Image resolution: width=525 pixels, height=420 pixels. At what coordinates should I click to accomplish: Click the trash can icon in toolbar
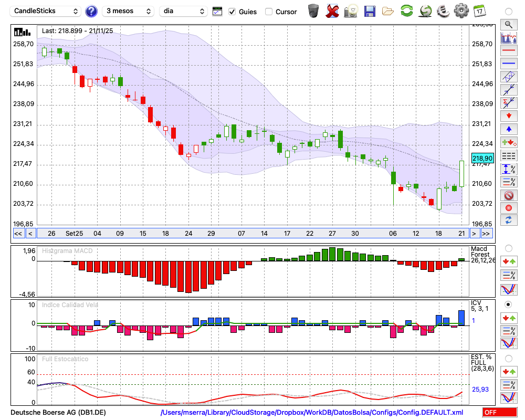pyautogui.click(x=313, y=11)
